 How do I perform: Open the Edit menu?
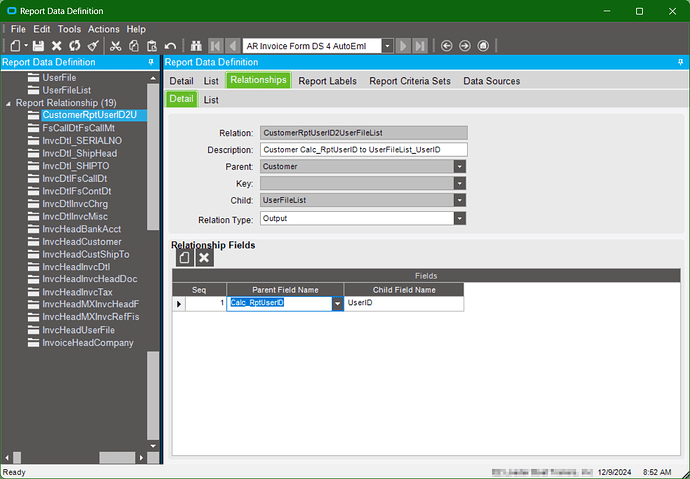click(42, 29)
